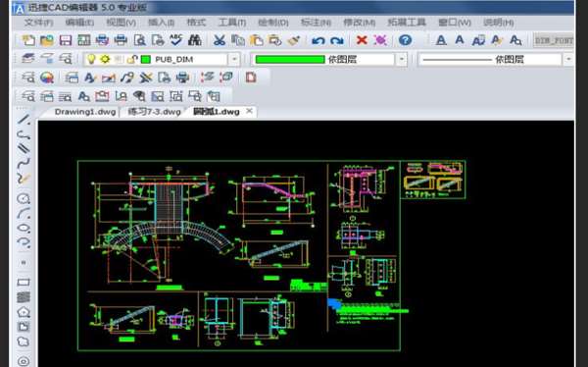Click the red X delete icon
The height and width of the screenshot is (367, 588).
tap(362, 40)
